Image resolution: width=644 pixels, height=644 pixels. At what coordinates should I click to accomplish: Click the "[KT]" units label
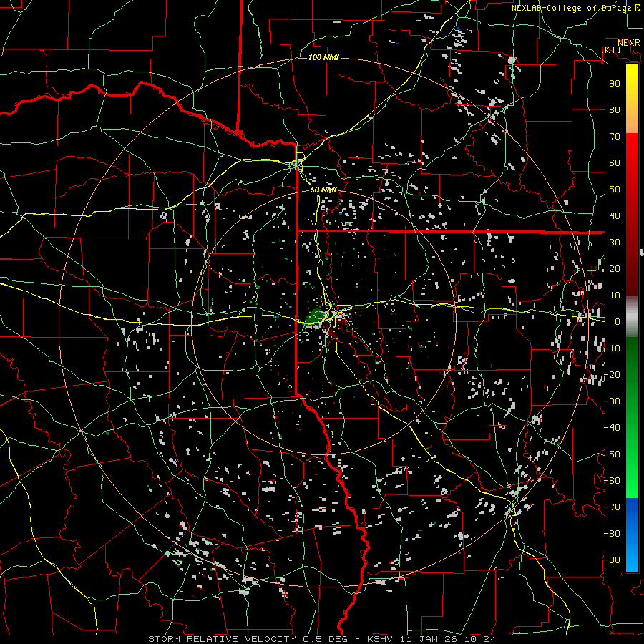[x=610, y=49]
